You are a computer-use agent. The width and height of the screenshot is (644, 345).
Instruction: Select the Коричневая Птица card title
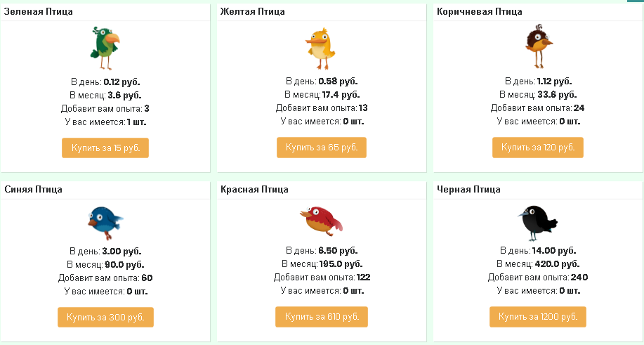479,11
